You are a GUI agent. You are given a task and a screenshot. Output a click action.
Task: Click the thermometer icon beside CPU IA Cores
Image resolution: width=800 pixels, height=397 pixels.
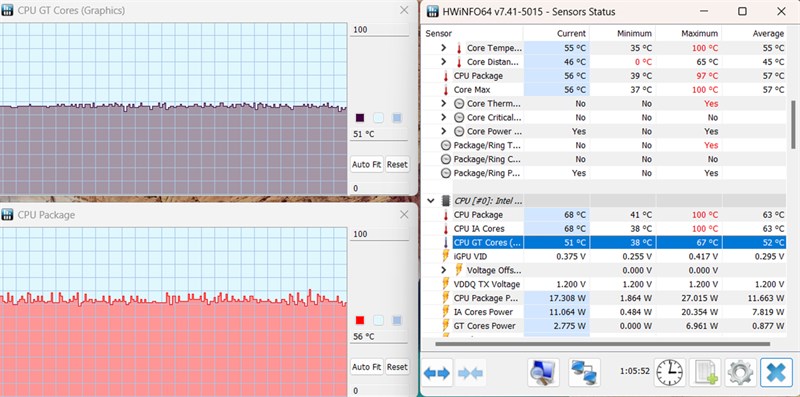pyautogui.click(x=445, y=229)
